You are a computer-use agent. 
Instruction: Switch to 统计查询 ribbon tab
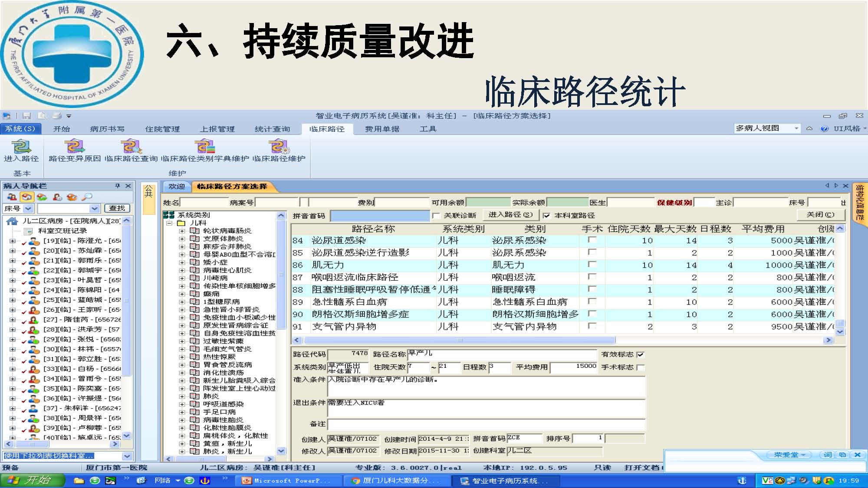pos(272,129)
